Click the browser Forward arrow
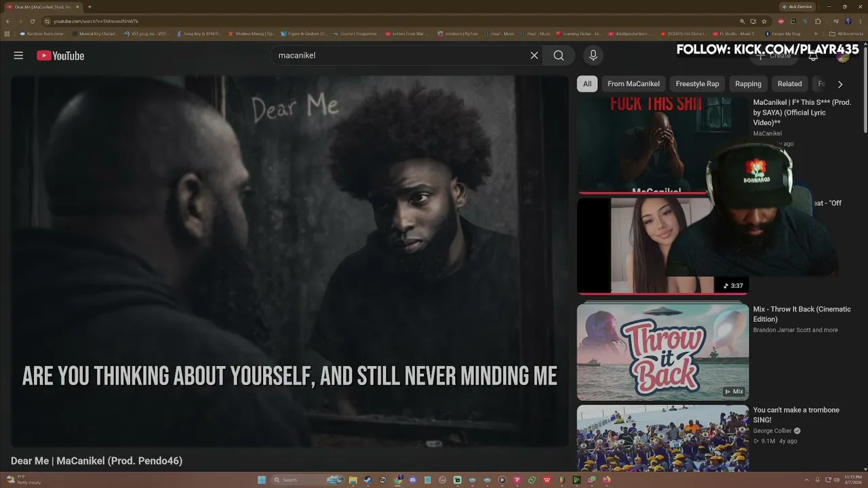Image resolution: width=868 pixels, height=488 pixels. [x=20, y=21]
